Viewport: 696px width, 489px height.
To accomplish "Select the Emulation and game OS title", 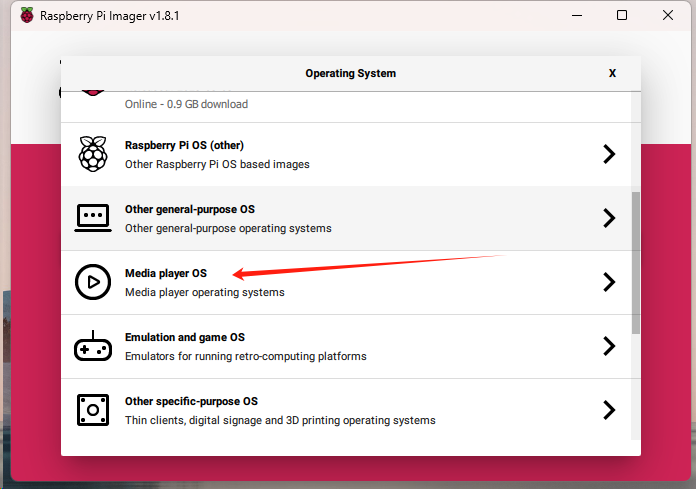I will (185, 337).
